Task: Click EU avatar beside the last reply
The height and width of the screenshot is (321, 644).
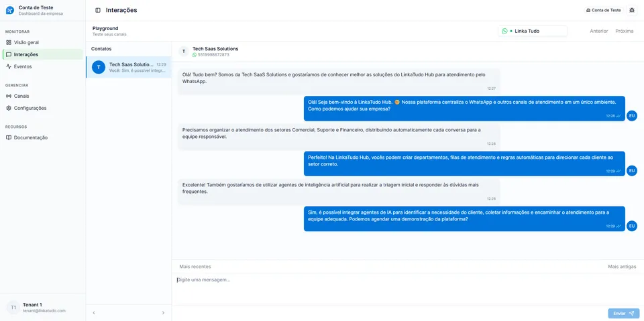Action: coord(632,226)
